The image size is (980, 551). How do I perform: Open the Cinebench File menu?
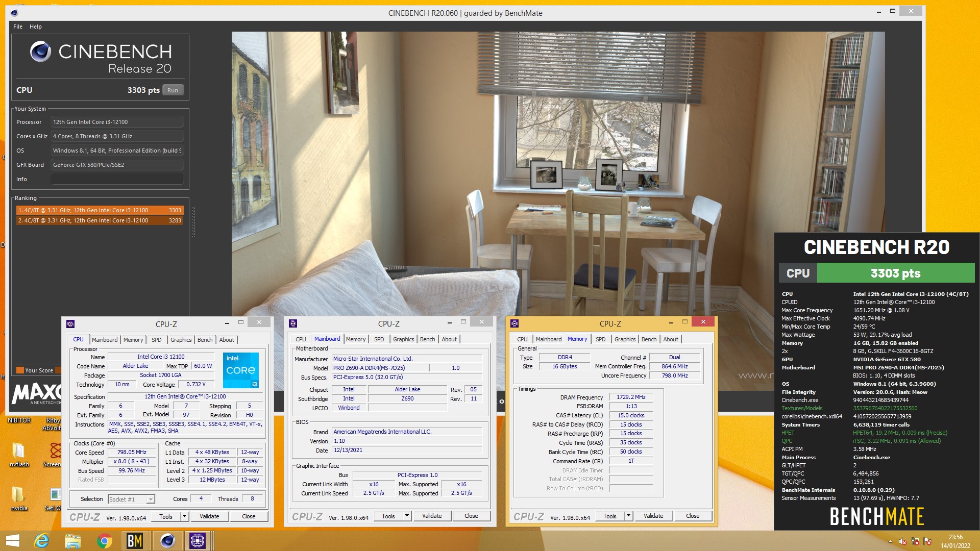[x=18, y=27]
